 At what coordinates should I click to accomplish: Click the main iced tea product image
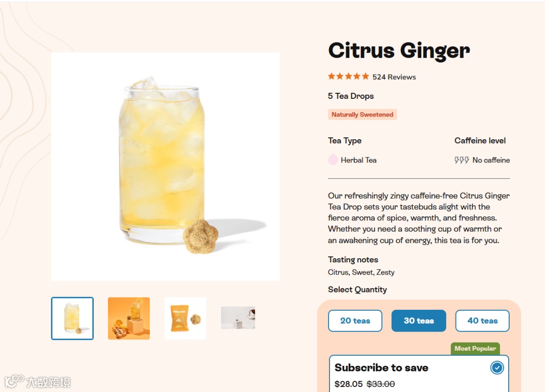click(166, 166)
